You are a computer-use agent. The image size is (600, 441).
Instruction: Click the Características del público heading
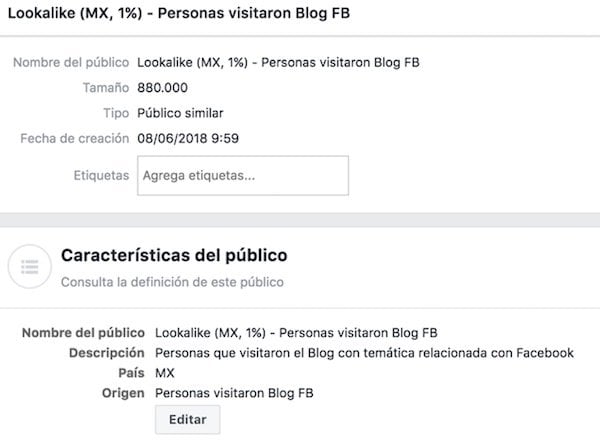[174, 255]
